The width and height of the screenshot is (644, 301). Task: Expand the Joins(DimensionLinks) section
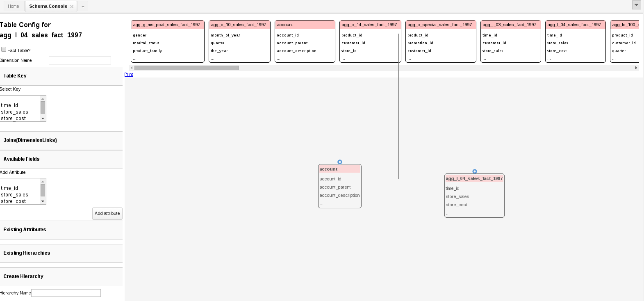pos(61,140)
